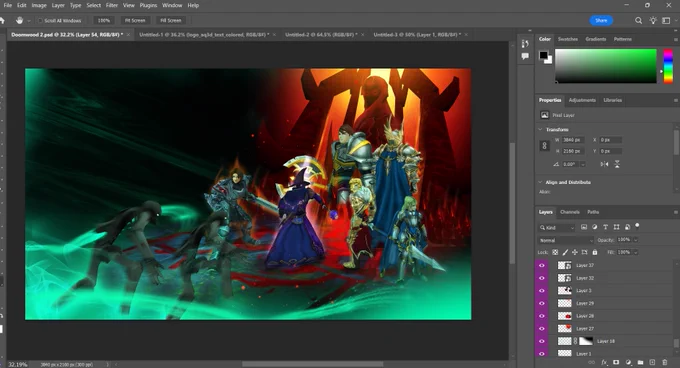
Task: Click Lock position icon
Action: point(575,252)
